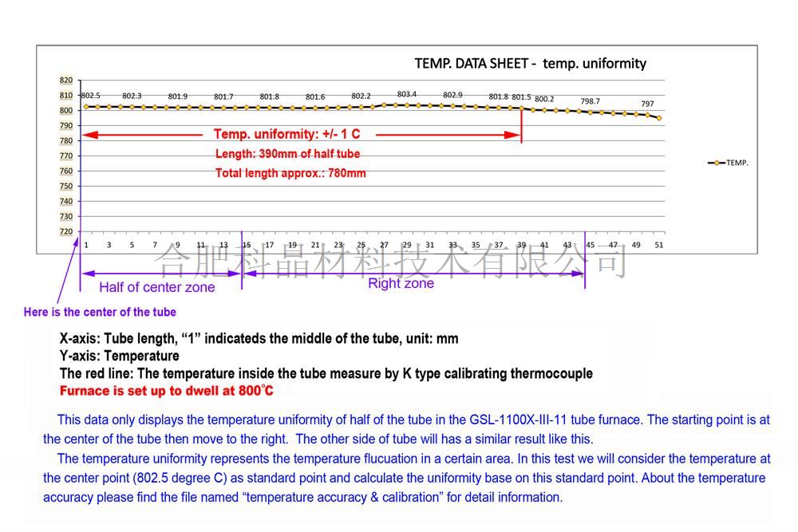
Task: Click the 803.4 peak data label
Action: point(406,94)
